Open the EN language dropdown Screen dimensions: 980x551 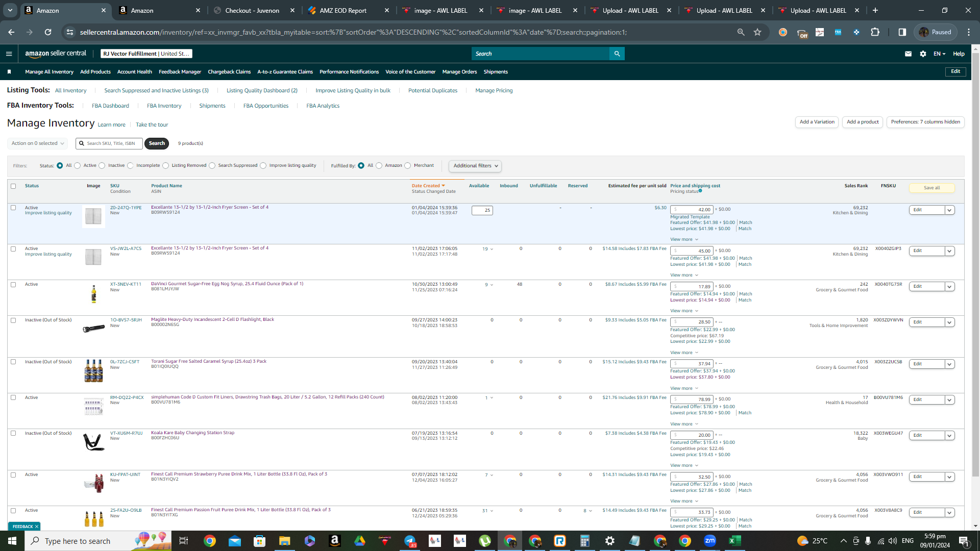pyautogui.click(x=939, y=54)
